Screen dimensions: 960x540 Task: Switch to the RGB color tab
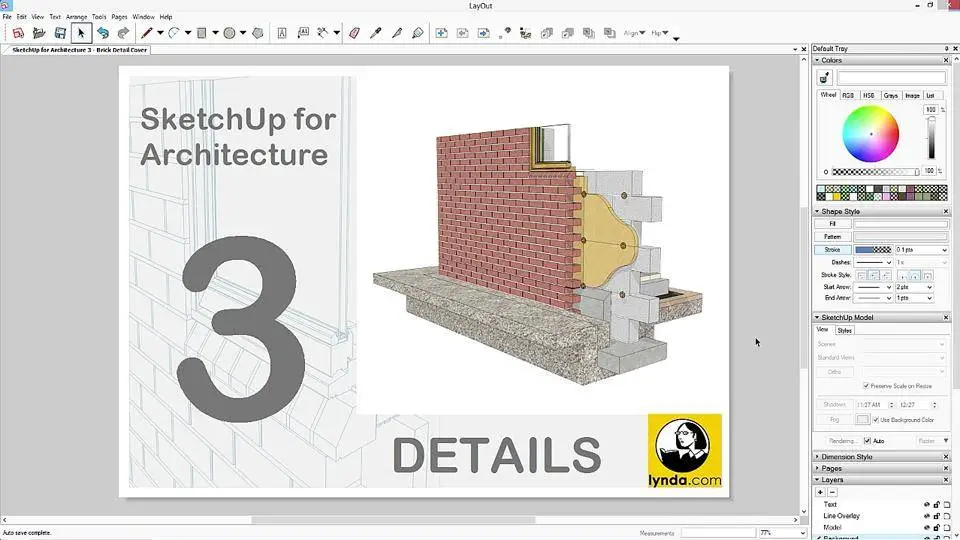click(x=848, y=96)
